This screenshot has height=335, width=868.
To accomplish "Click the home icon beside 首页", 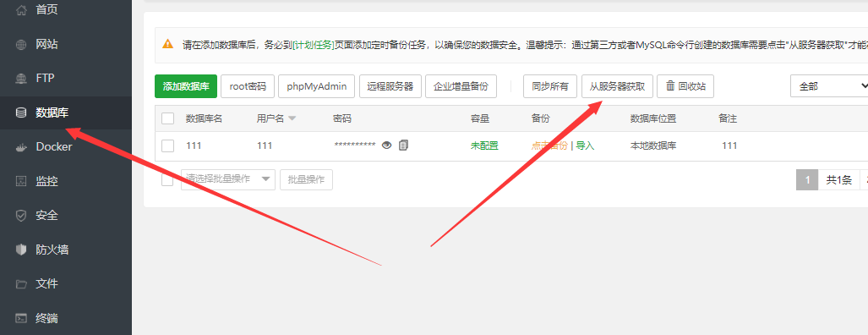I will (21, 10).
